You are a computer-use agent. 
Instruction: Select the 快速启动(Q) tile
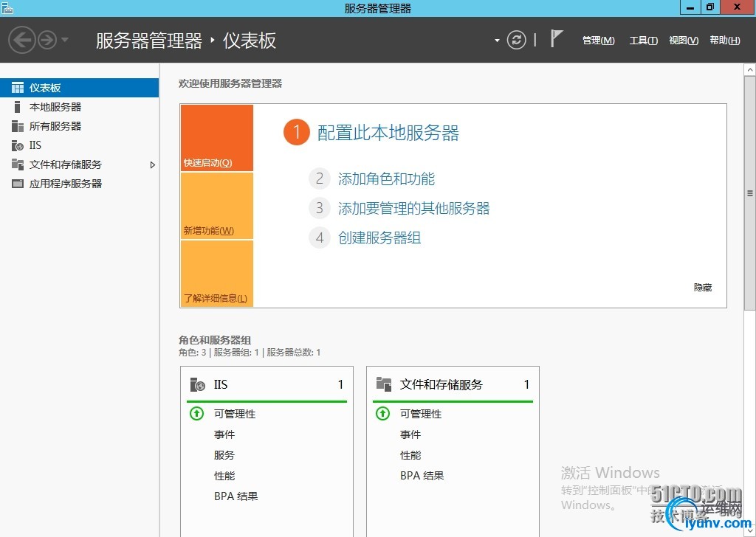(217, 138)
